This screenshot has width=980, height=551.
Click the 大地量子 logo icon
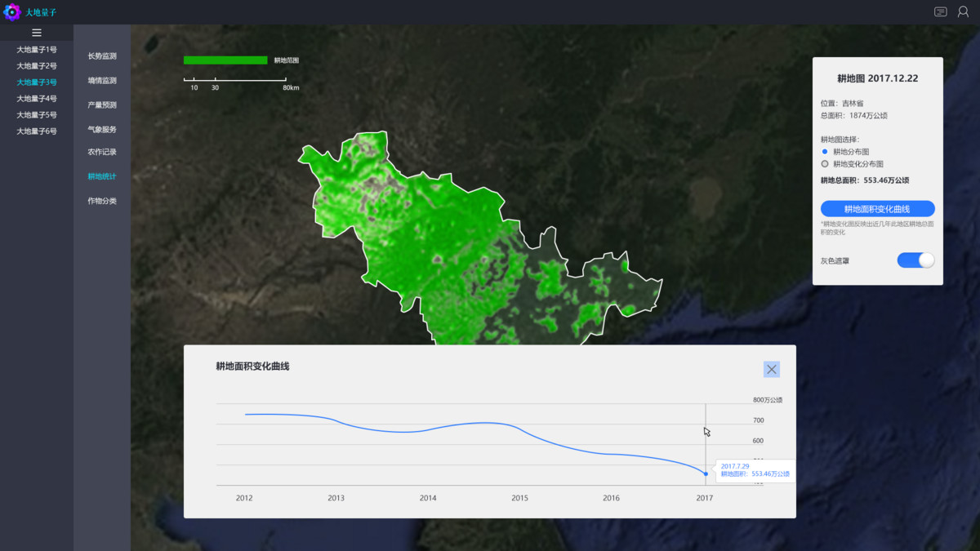(x=11, y=12)
